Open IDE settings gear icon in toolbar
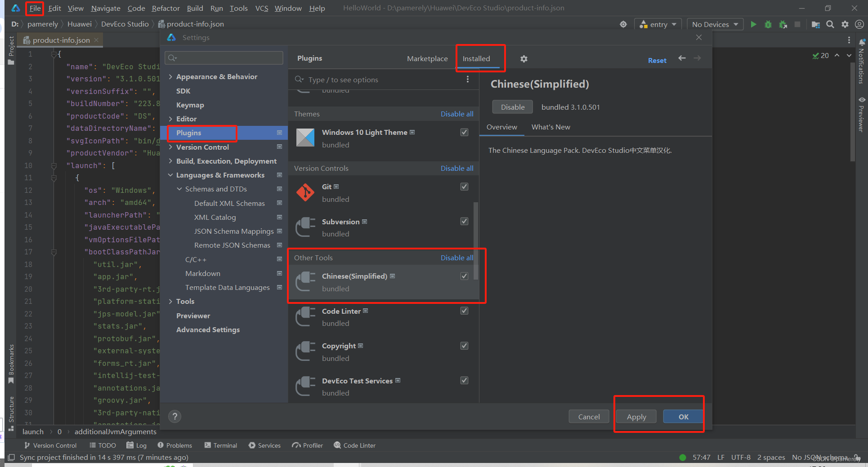868x467 pixels. (x=845, y=24)
